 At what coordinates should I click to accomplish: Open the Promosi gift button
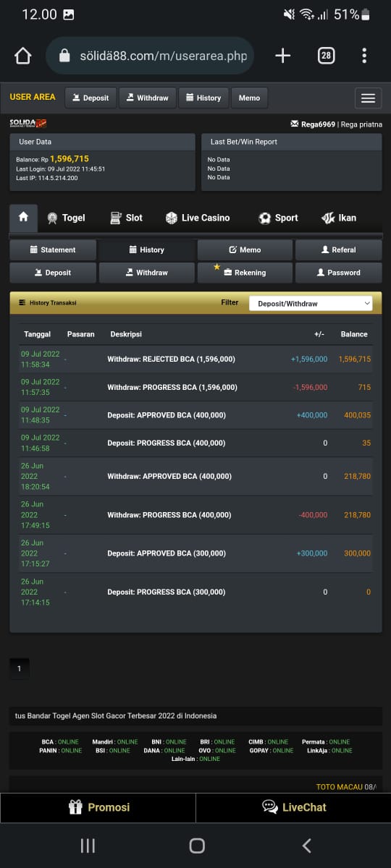[98, 807]
